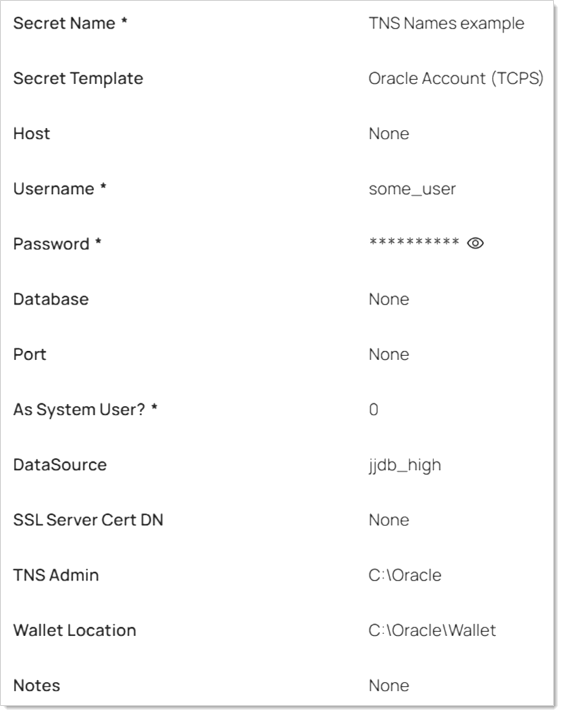
Task: Click the Notes field value None
Action: click(389, 685)
